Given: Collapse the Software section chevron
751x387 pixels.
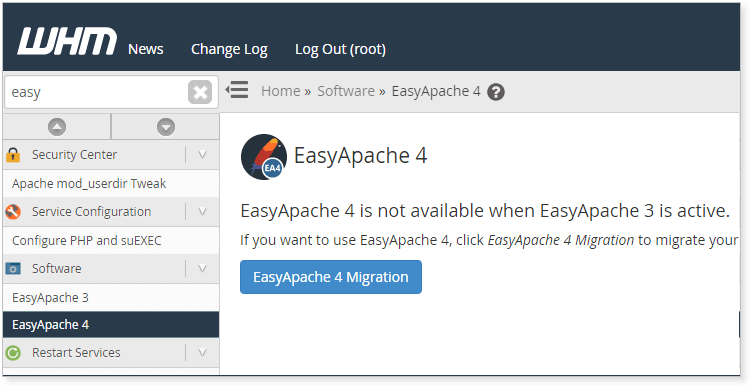Looking at the screenshot, I should pyautogui.click(x=203, y=269).
